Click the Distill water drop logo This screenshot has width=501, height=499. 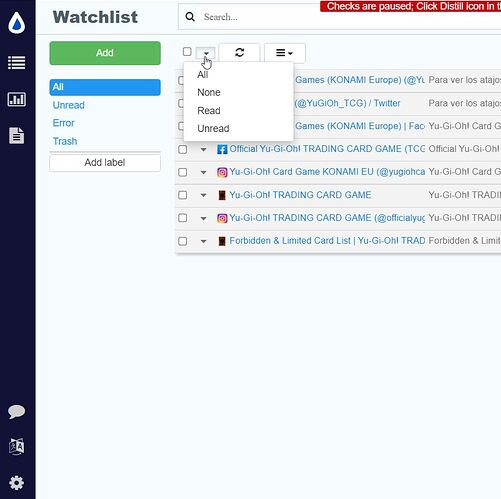[16, 23]
